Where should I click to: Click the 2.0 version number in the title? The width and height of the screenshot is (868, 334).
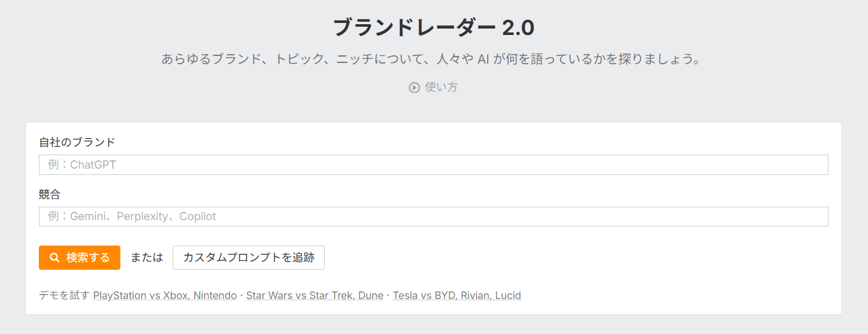click(x=518, y=28)
